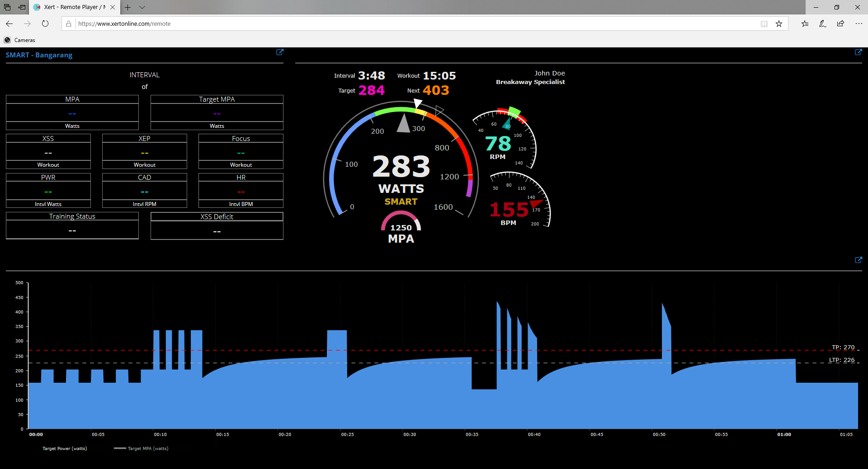Screen dimensions: 868x469
Task: Add web notes with pen icon
Action: tap(823, 24)
